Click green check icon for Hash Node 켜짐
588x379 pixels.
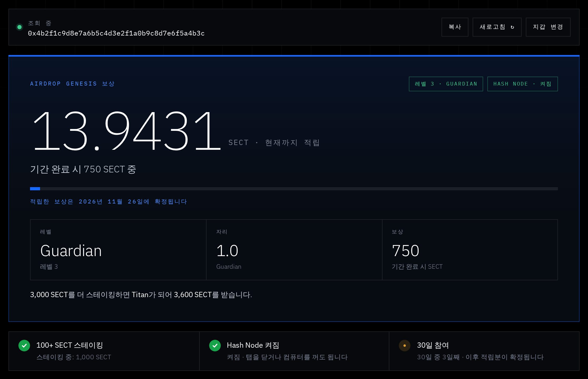215,346
